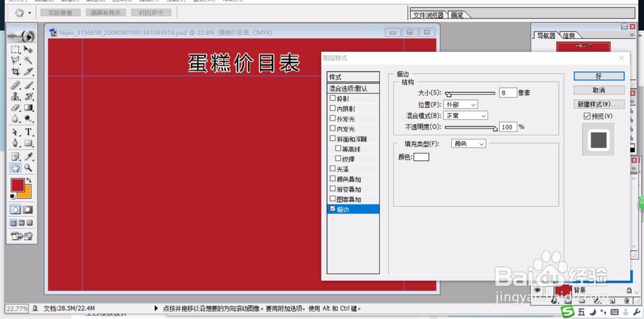The image size is (644, 319).
Task: Enable the 颜色叠加 color overlay checkbox
Action: [333, 179]
